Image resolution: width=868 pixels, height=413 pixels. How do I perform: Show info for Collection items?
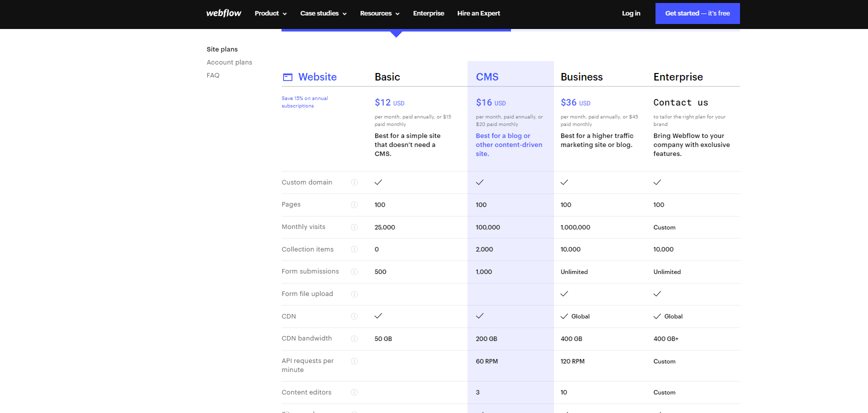coord(354,249)
